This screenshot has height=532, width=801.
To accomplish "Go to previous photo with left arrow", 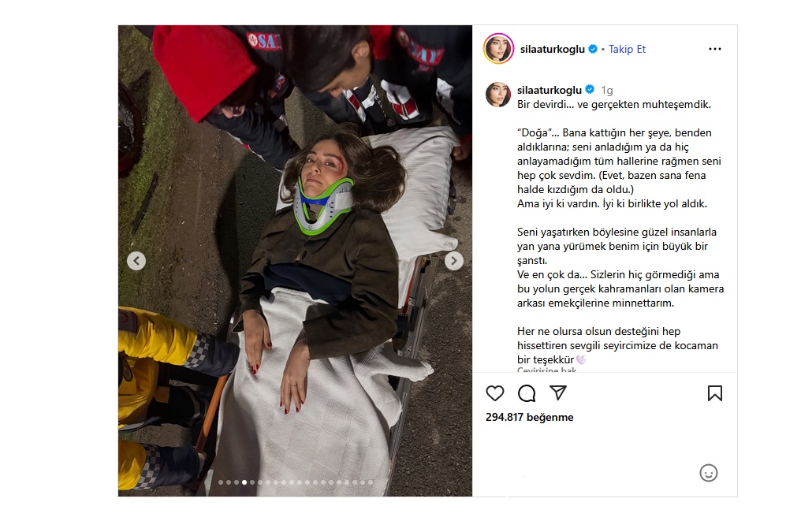I will 136,261.
